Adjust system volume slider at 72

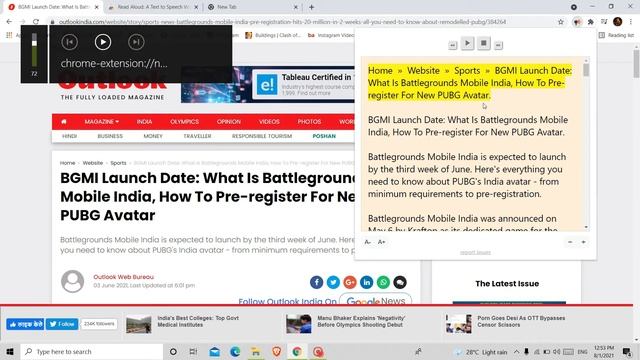[x=34, y=43]
